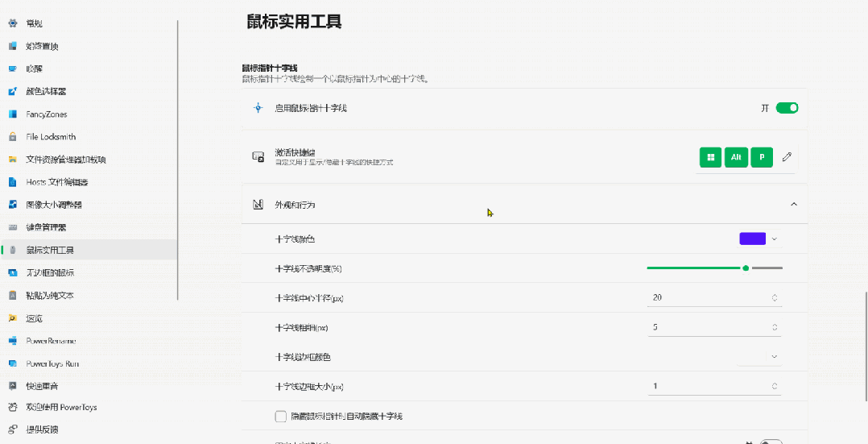This screenshot has height=444, width=868.
Task: Click the 鼠标实用工具 page heading
Action: 294,22
